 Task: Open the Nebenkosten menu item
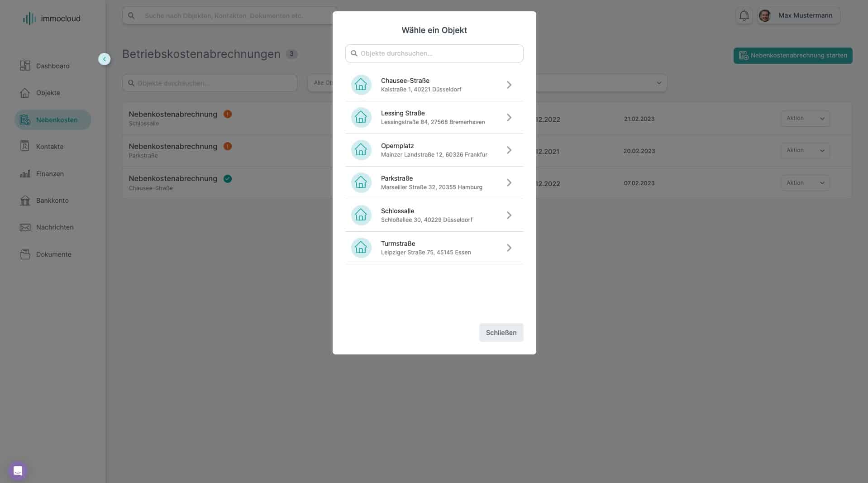tap(53, 120)
